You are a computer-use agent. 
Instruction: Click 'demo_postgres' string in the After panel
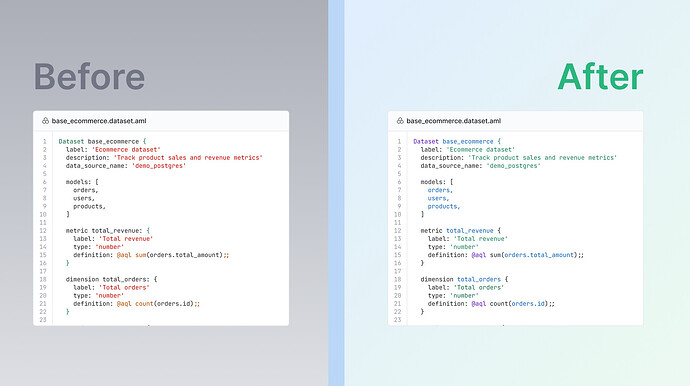(x=514, y=166)
